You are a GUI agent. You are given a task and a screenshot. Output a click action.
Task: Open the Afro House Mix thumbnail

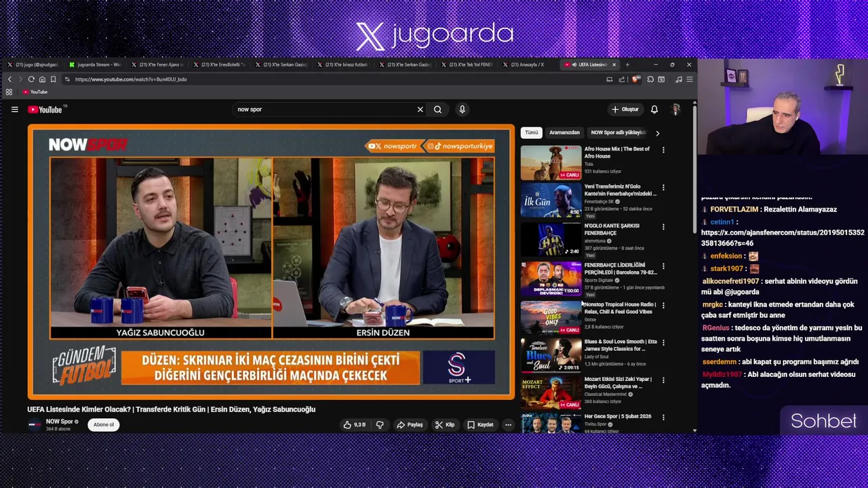point(551,162)
